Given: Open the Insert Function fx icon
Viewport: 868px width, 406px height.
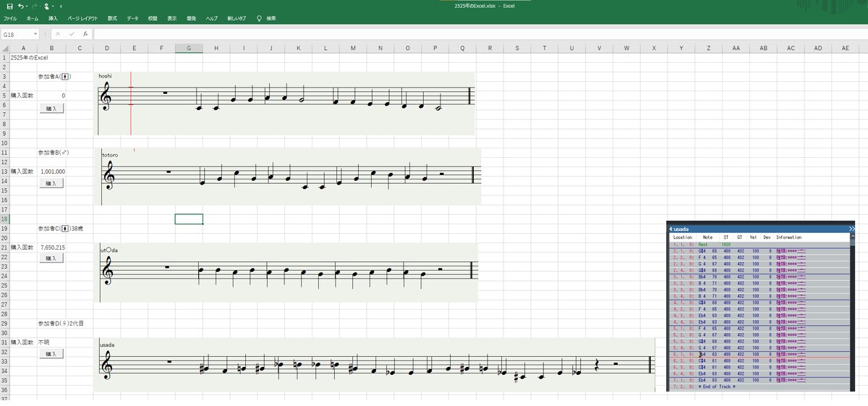Looking at the screenshot, I should [85, 33].
